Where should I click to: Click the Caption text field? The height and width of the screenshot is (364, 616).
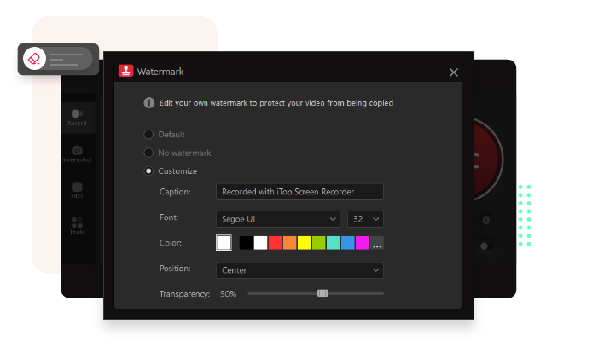pyautogui.click(x=299, y=192)
